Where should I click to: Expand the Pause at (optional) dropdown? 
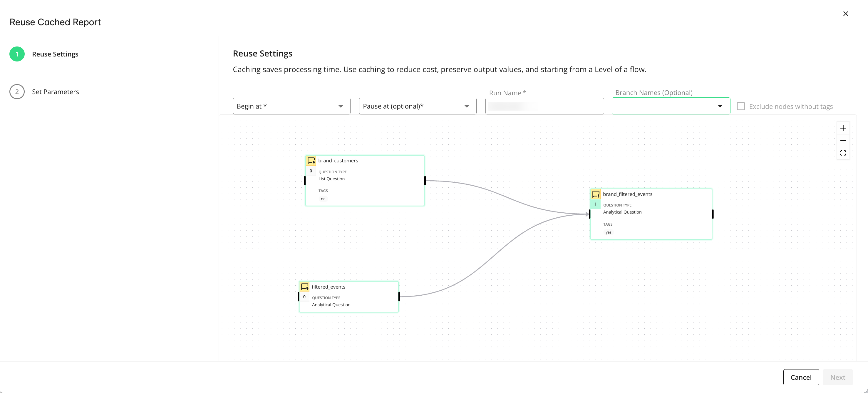click(418, 106)
